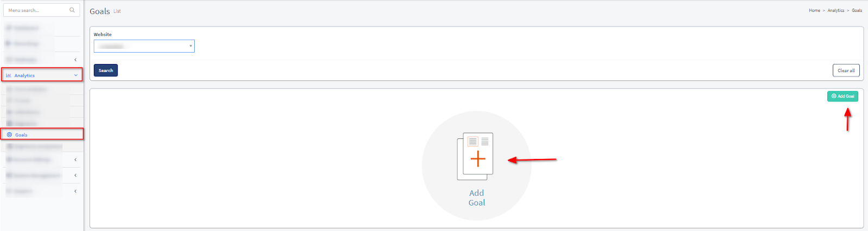Expand the sidebar section chevron directly above Analytics
This screenshot has width=868, height=231.
click(x=75, y=60)
